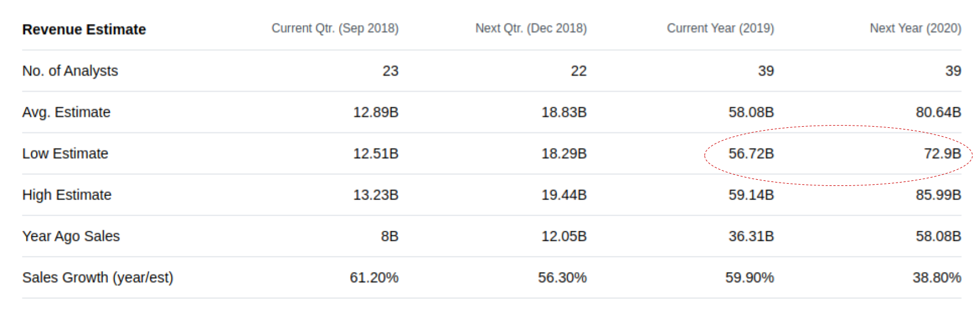Select the 38.80% sales growth cell
The width and height of the screenshot is (980, 316).
coord(936,277)
